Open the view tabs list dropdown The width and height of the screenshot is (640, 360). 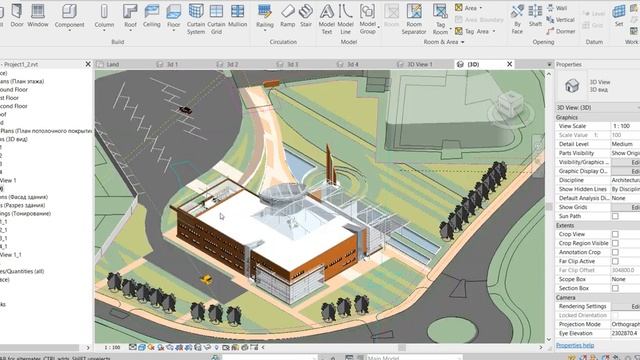[549, 64]
